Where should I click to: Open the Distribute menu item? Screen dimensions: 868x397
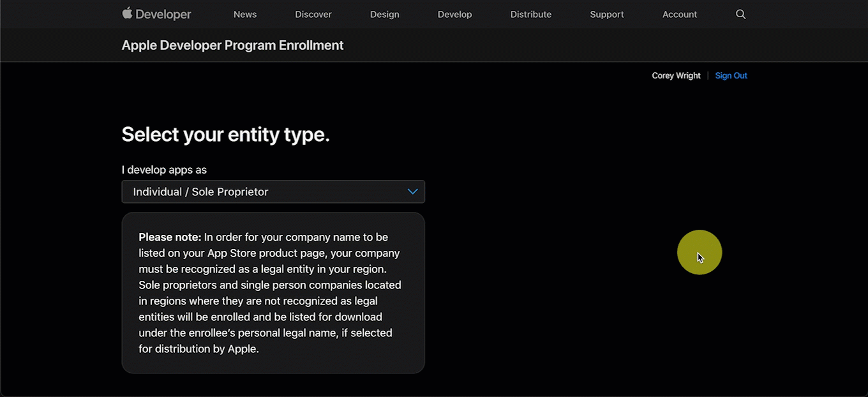click(x=531, y=14)
